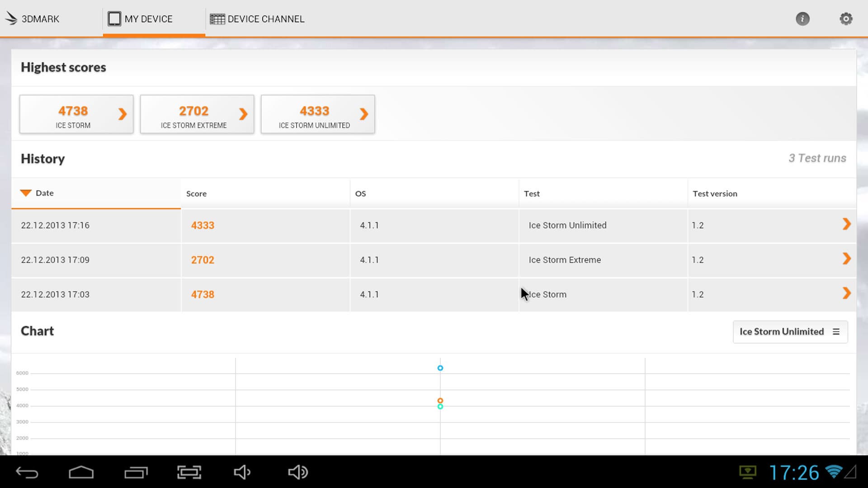The image size is (868, 488).
Task: Open the recent apps icon
Action: [x=136, y=472]
